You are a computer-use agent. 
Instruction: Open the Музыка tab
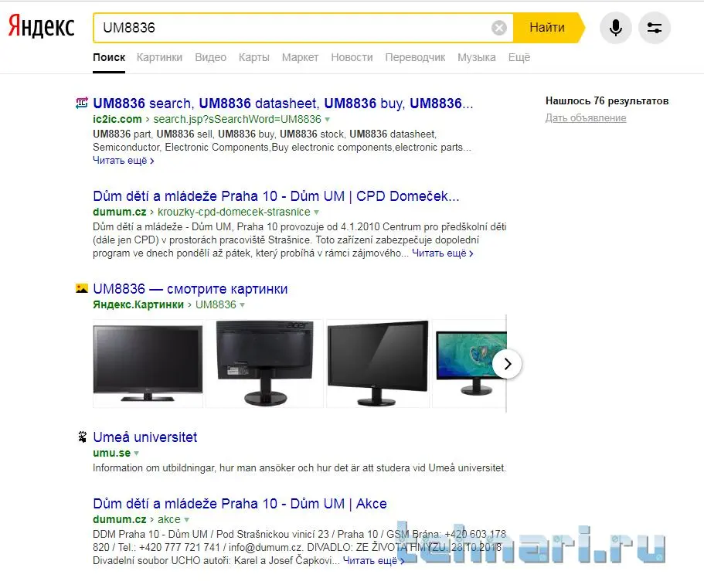[476, 57]
